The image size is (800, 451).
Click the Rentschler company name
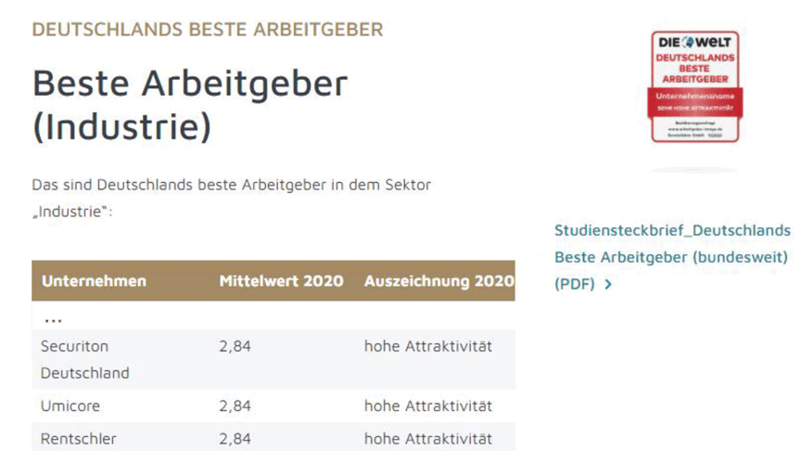pyautogui.click(x=79, y=439)
